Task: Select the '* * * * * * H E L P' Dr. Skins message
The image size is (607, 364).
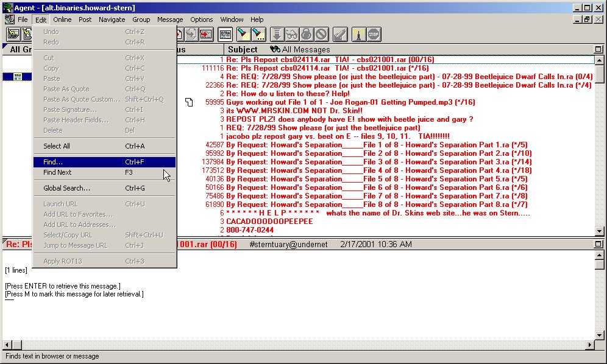Action: pyautogui.click(x=378, y=213)
